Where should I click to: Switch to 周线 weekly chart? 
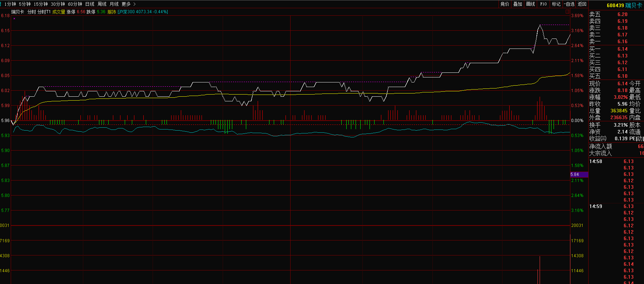coord(102,4)
